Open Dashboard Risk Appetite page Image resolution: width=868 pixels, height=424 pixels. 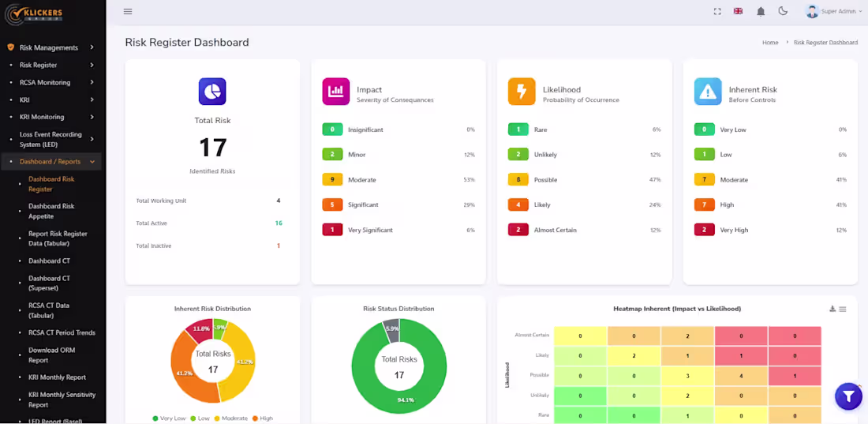pos(51,211)
